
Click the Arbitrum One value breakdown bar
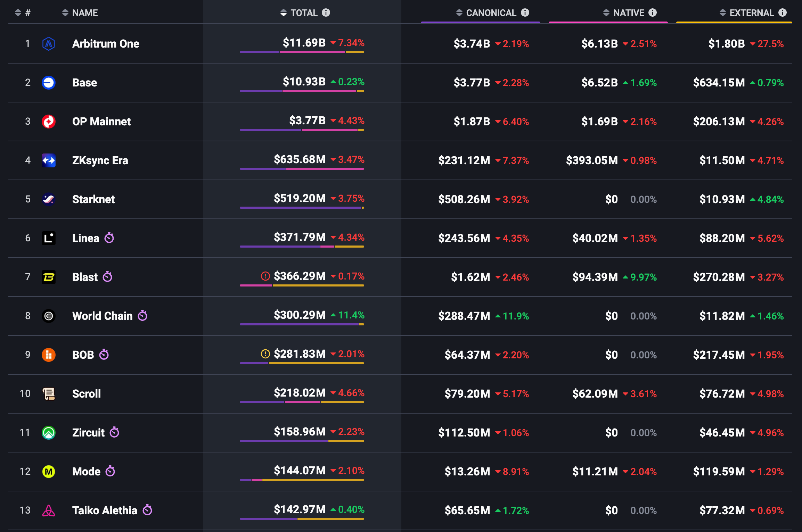pyautogui.click(x=302, y=52)
